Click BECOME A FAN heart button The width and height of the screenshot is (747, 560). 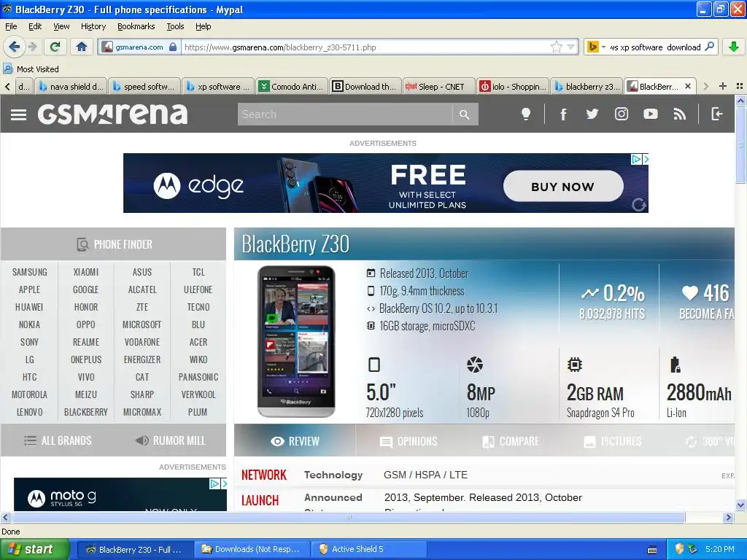click(706, 301)
